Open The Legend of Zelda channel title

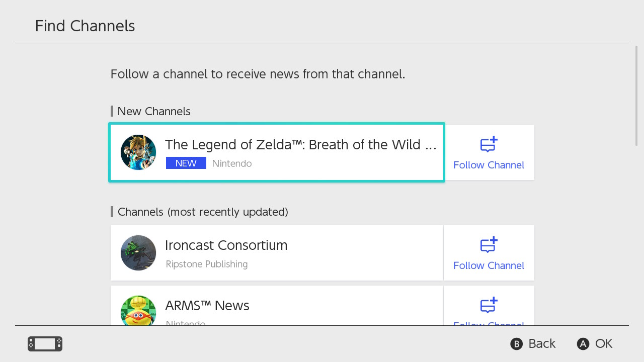coord(300,145)
